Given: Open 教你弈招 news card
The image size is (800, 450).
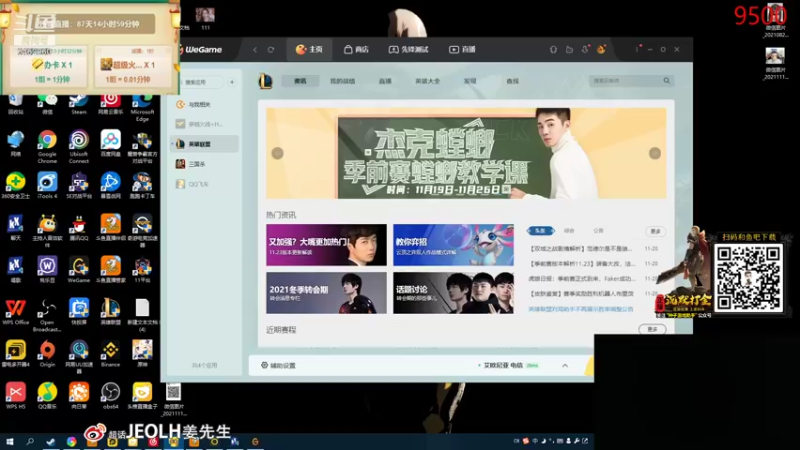Looking at the screenshot, I should pyautogui.click(x=453, y=245).
